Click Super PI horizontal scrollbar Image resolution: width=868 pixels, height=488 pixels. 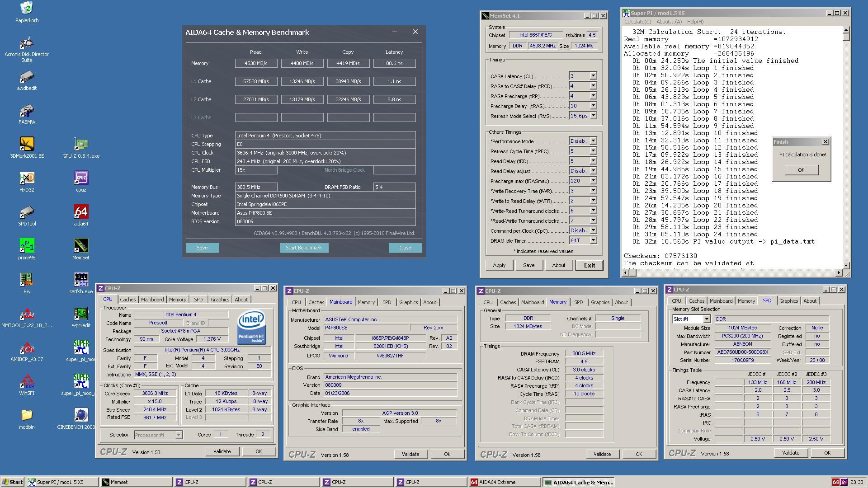click(732, 272)
